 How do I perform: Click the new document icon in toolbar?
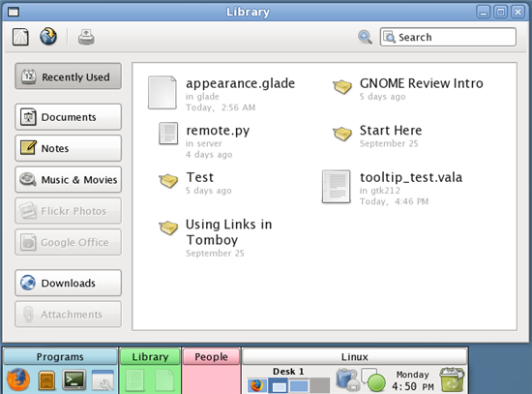click(x=20, y=37)
